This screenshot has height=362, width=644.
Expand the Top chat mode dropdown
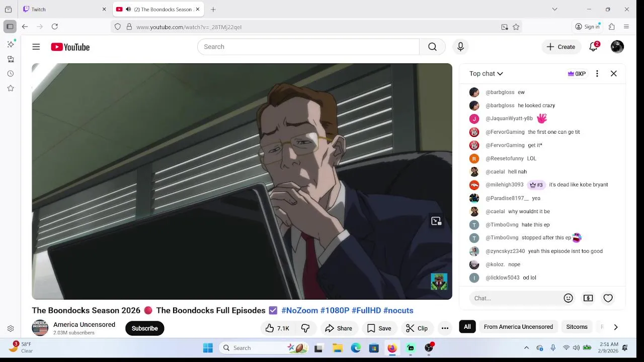pos(486,73)
